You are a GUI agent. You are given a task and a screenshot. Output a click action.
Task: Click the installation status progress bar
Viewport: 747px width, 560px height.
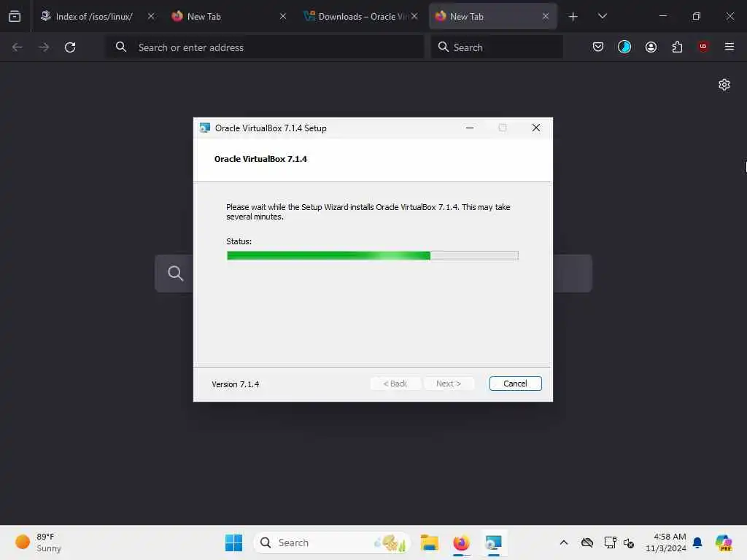[373, 256]
